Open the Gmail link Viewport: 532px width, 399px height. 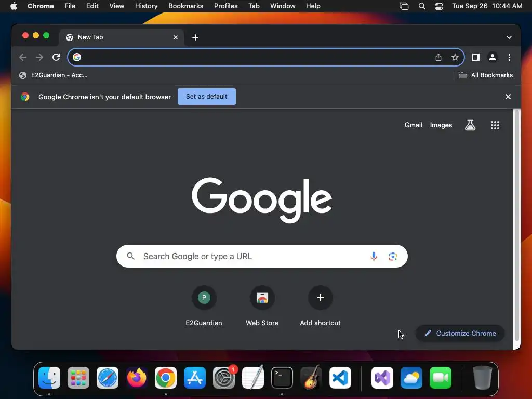(413, 125)
